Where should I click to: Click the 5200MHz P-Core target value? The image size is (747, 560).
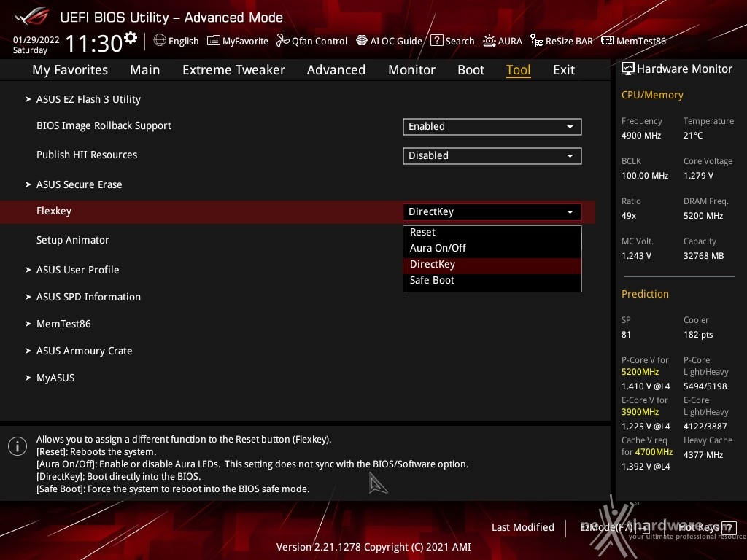(640, 372)
